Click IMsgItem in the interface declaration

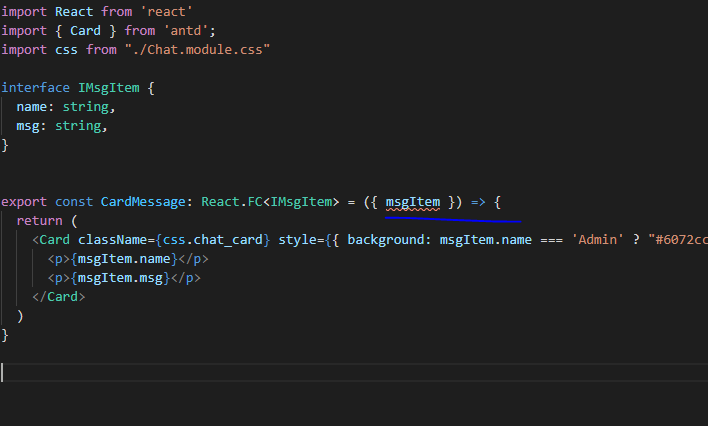pyautogui.click(x=109, y=88)
